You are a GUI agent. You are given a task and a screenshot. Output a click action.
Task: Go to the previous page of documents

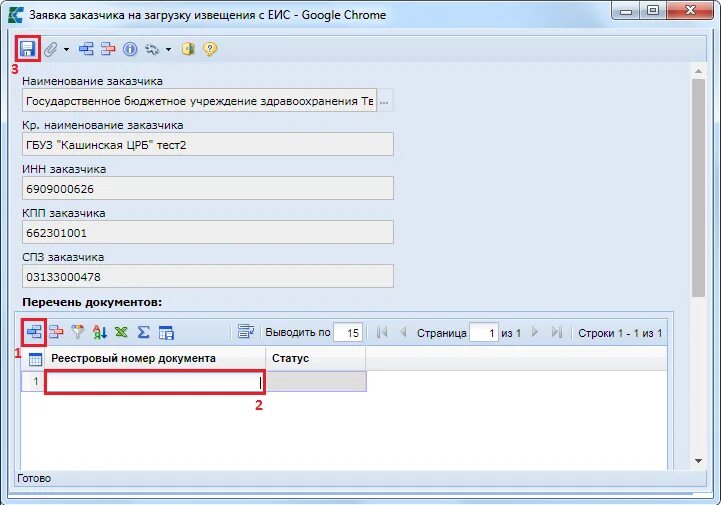coord(403,332)
